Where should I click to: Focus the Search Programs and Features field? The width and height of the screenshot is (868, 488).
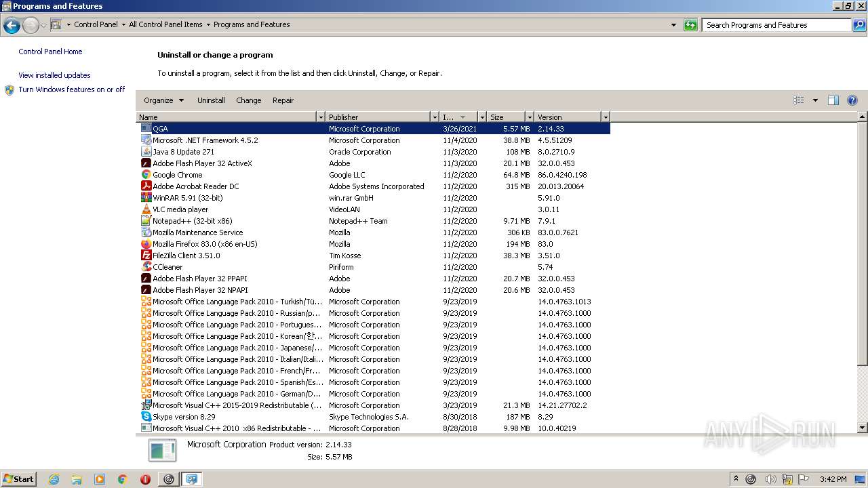pyautogui.click(x=776, y=25)
